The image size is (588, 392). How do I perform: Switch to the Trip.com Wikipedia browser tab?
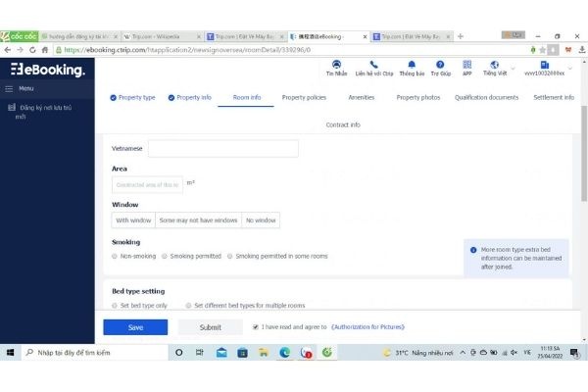tap(160, 36)
